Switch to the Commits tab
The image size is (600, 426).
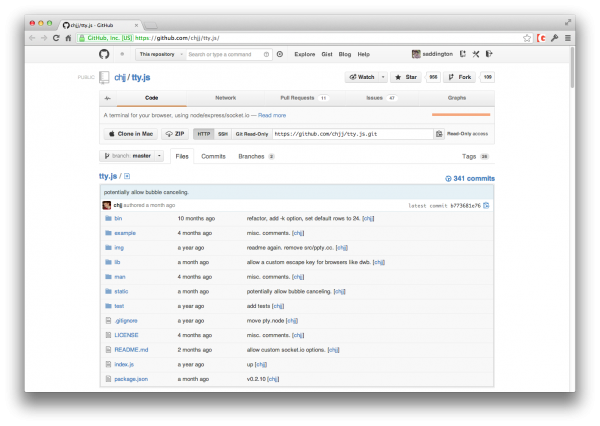(x=213, y=156)
